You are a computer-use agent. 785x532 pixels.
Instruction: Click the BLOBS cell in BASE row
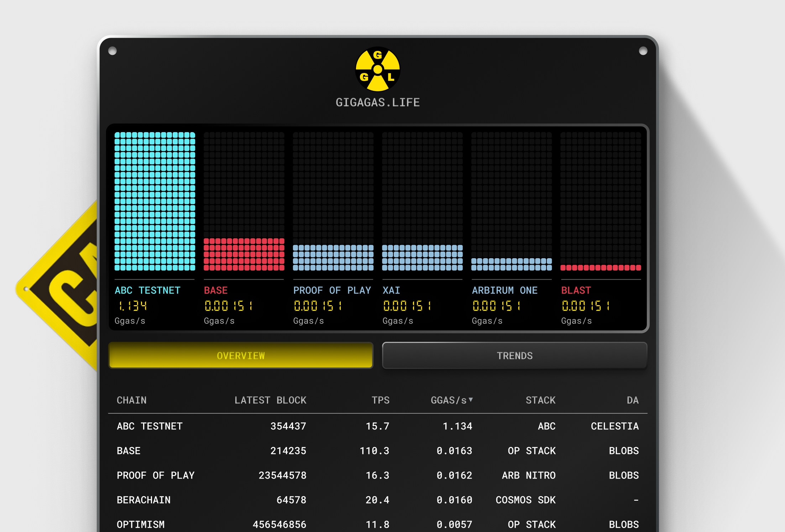click(624, 450)
